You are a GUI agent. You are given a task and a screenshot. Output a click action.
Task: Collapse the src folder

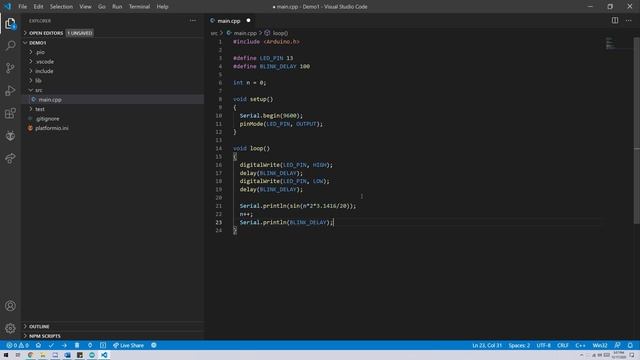[x=38, y=90]
